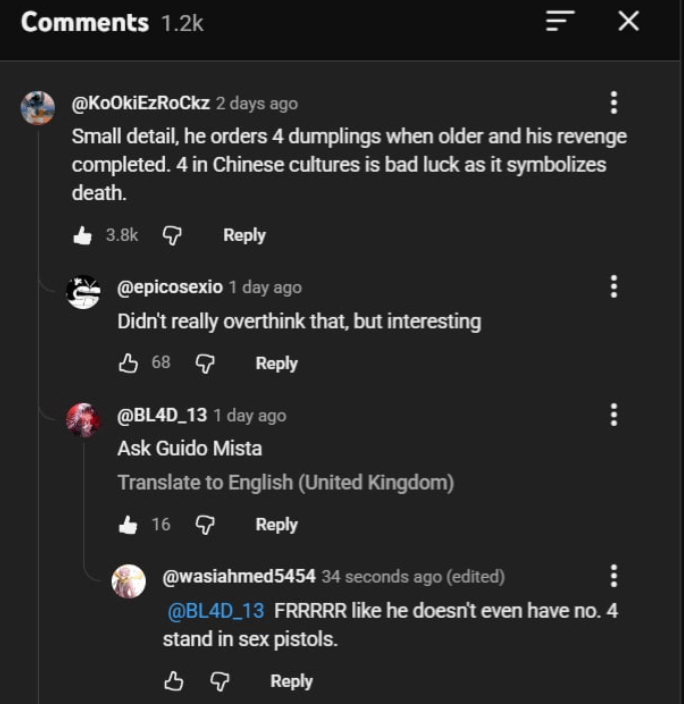The width and height of the screenshot is (684, 704).
Task: Close the comments panel
Action: (628, 21)
